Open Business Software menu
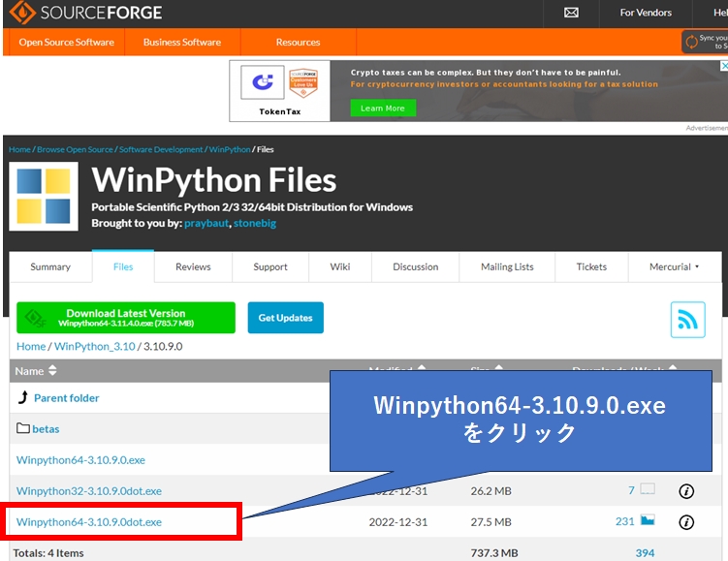This screenshot has height=561, width=728. tap(182, 43)
